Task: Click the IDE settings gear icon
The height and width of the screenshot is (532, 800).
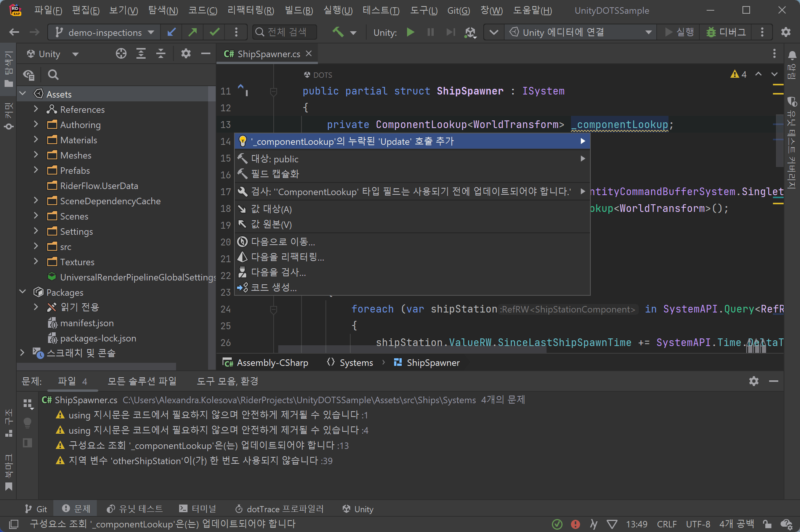Action: [x=786, y=32]
